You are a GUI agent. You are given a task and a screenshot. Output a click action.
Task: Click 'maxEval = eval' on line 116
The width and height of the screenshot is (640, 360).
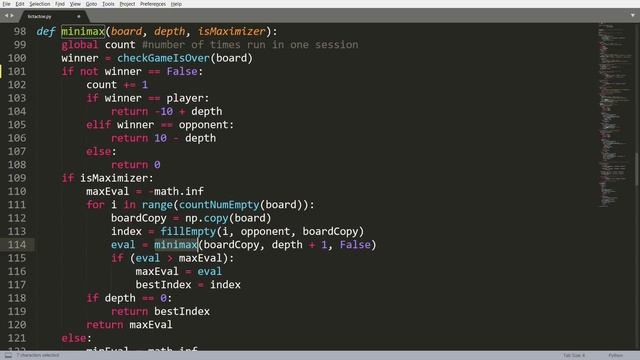178,271
